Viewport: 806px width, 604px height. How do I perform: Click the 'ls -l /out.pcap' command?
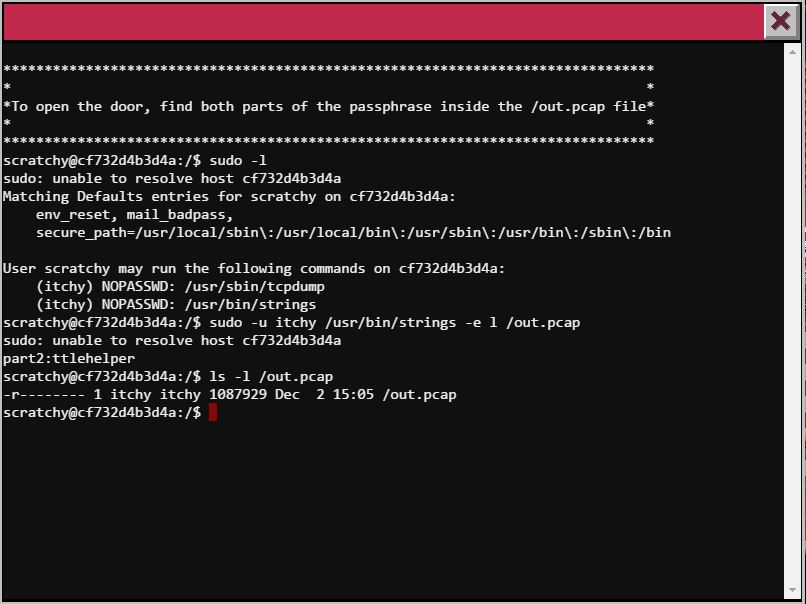271,376
